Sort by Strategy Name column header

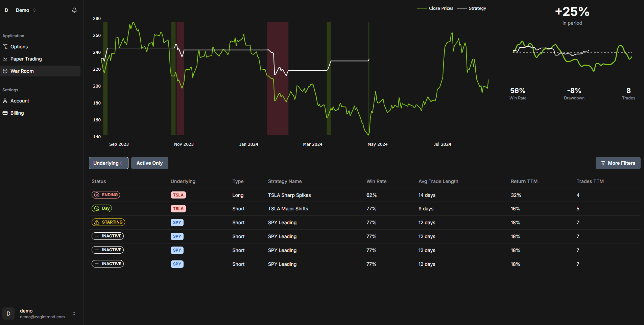[x=285, y=181]
